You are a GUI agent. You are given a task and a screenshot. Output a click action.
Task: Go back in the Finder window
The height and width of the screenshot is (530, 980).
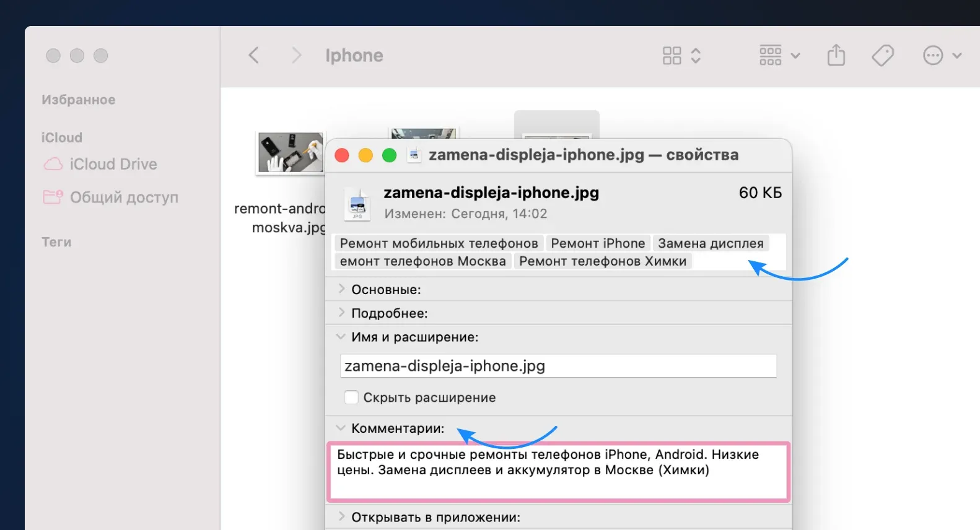tap(254, 55)
